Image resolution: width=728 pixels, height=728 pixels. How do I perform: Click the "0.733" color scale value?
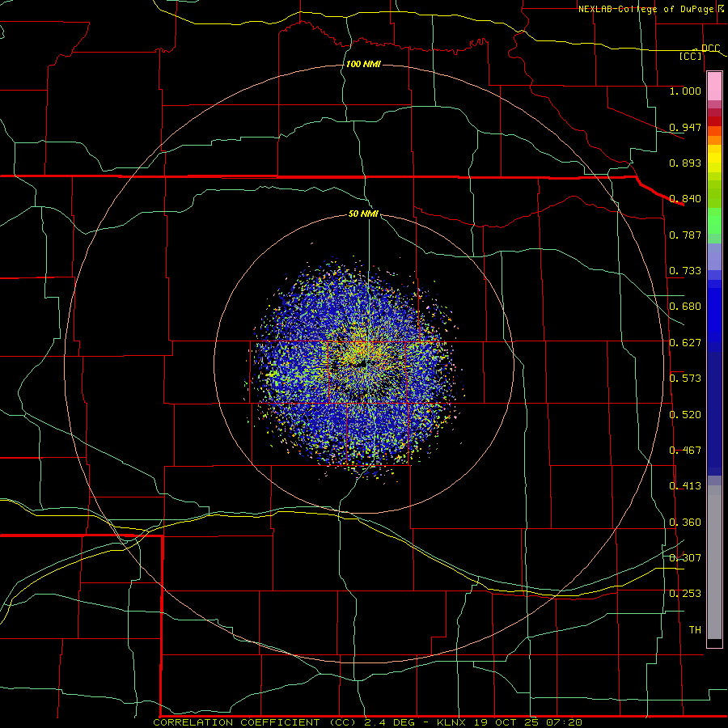pos(685,271)
